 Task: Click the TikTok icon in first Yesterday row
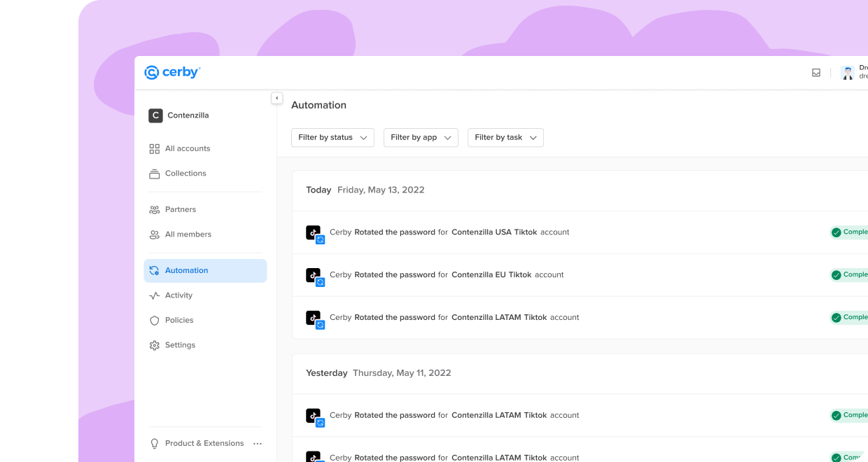[313, 416]
